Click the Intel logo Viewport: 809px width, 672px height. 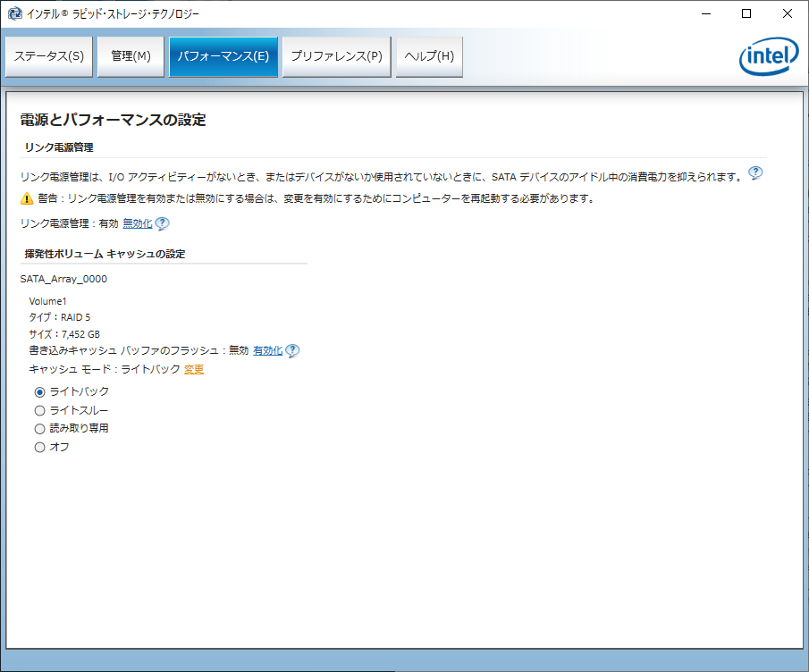click(x=769, y=56)
